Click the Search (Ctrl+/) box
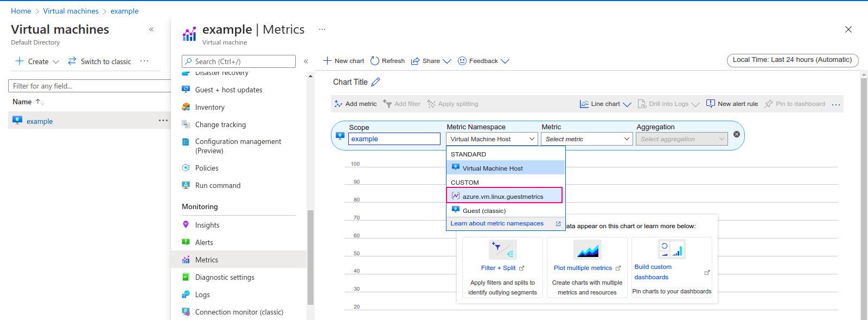Viewport: 868px width, 320px height. point(239,61)
